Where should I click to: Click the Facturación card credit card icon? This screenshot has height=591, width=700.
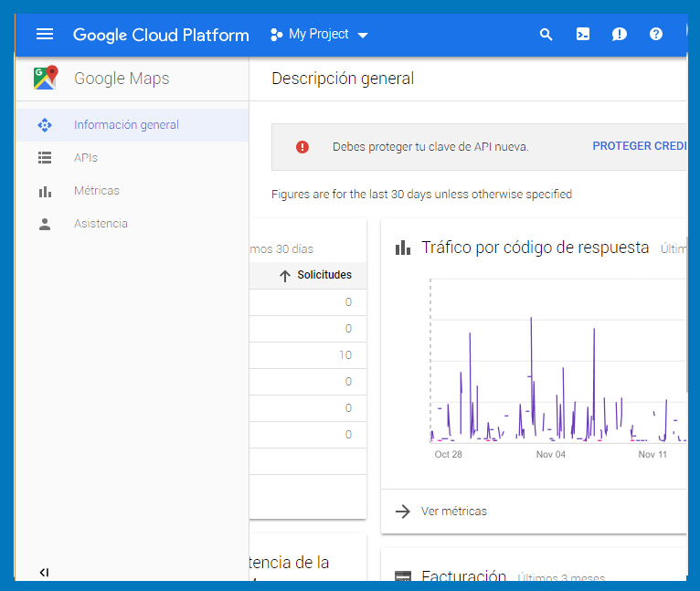pos(403,575)
